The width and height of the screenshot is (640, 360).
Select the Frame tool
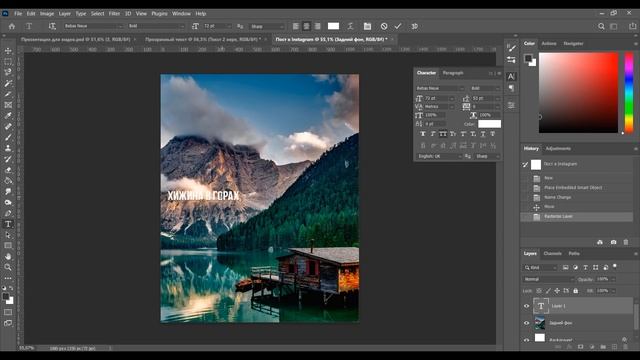click(x=8, y=105)
